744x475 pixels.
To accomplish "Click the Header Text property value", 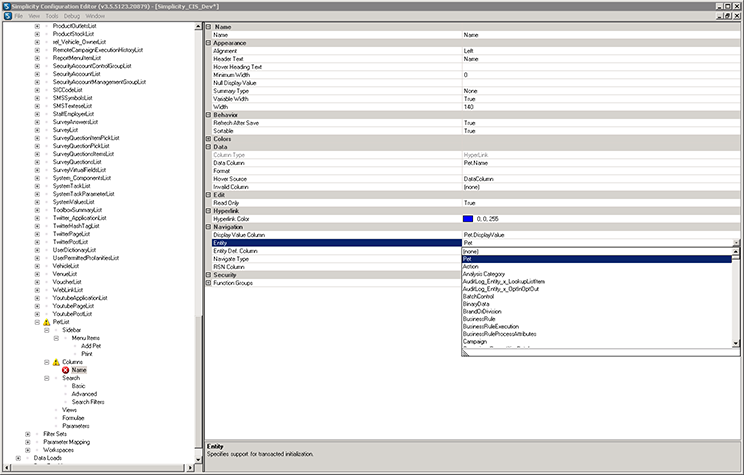I will (x=601, y=59).
